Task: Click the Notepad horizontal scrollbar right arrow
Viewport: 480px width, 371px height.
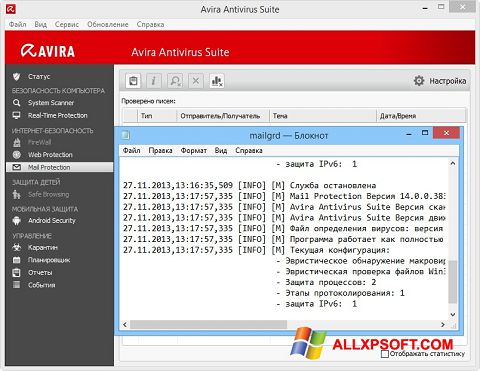Action: point(443,324)
